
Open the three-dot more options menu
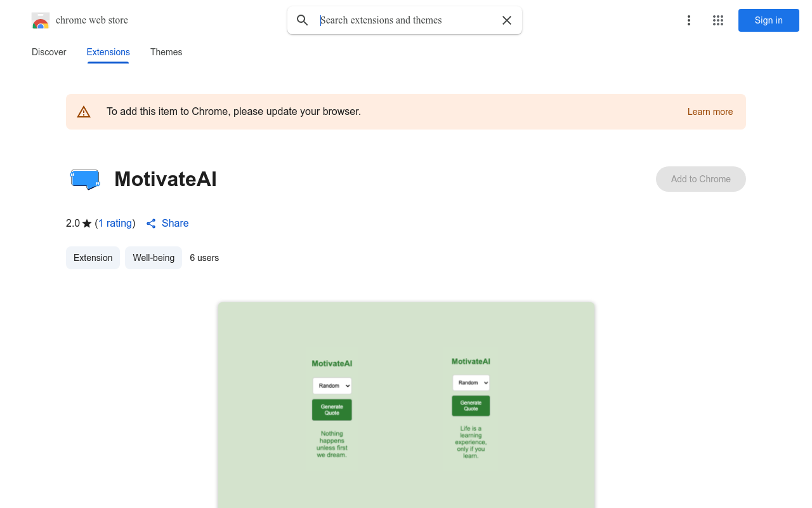pyautogui.click(x=689, y=20)
